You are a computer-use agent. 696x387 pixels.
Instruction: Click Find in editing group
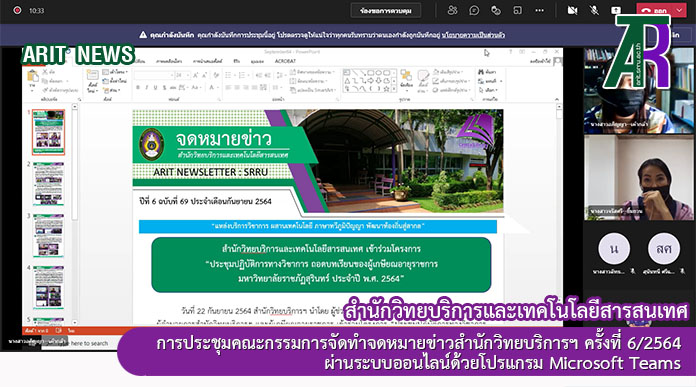[487, 71]
